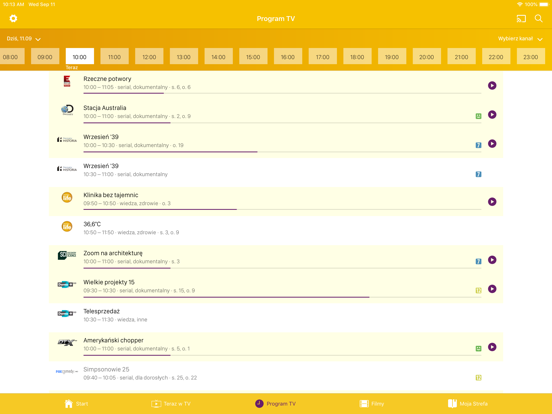Screen dimensions: 552x414
Task: Tap the channel logo beside Telesprzedaż
Action: coord(67,313)
